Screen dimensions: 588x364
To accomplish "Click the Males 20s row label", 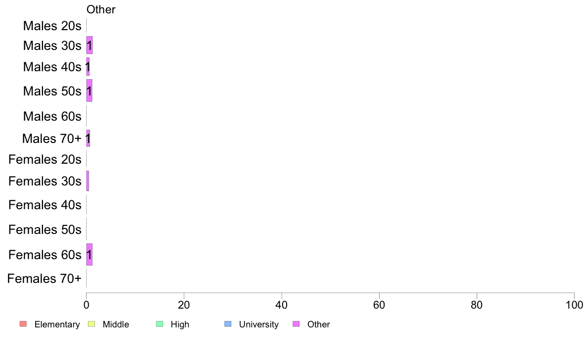I will 52,26.
